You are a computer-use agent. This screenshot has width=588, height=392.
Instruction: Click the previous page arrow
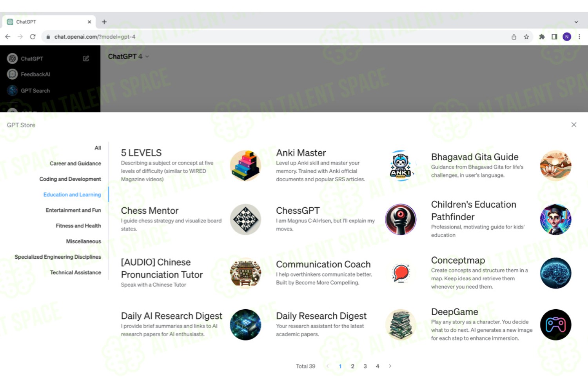(x=328, y=366)
